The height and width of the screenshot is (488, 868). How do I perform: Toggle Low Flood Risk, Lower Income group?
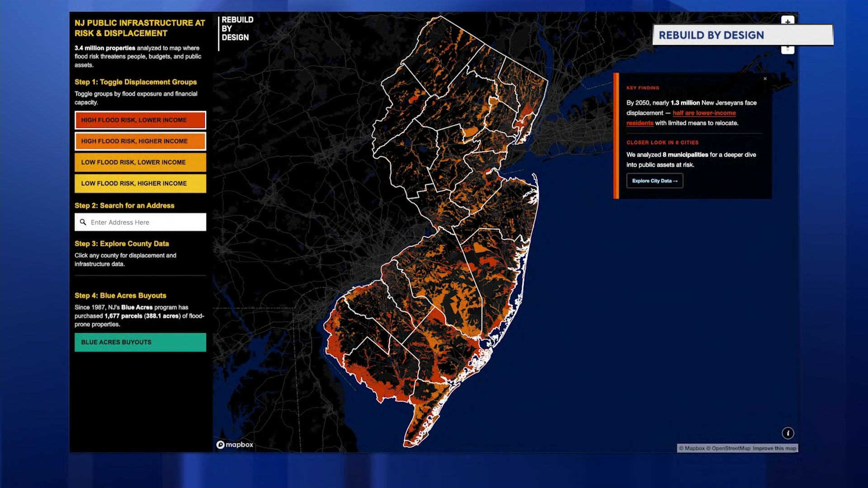click(140, 162)
